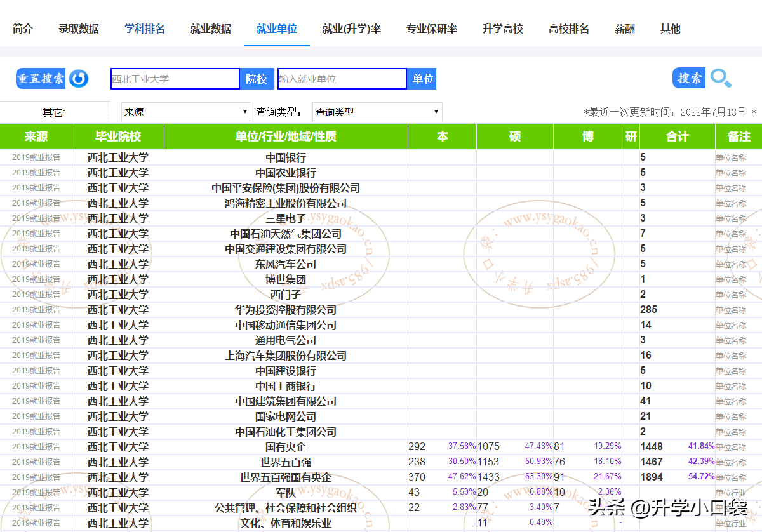This screenshot has width=762, height=532.
Task: Click 鸿海精密工业股份有限公司 cell
Action: tap(286, 203)
